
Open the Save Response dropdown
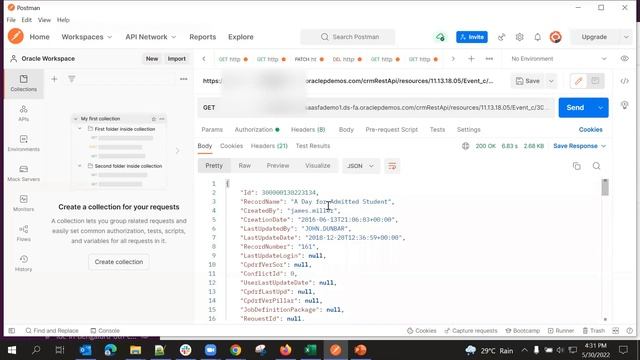tap(579, 146)
